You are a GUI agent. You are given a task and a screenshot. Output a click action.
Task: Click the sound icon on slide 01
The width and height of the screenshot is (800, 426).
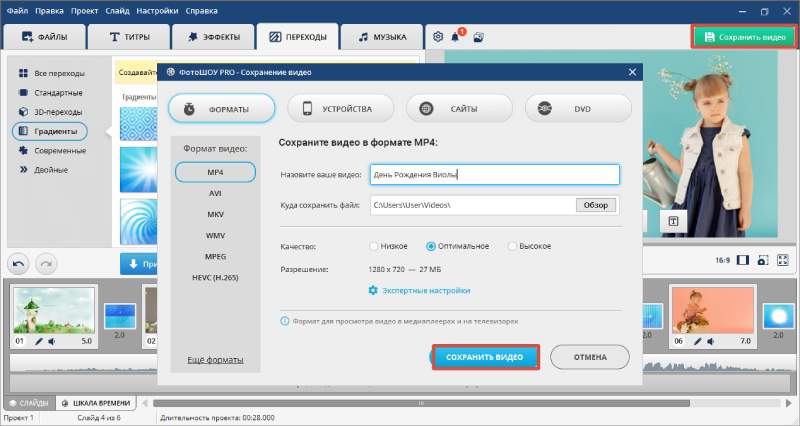52,341
